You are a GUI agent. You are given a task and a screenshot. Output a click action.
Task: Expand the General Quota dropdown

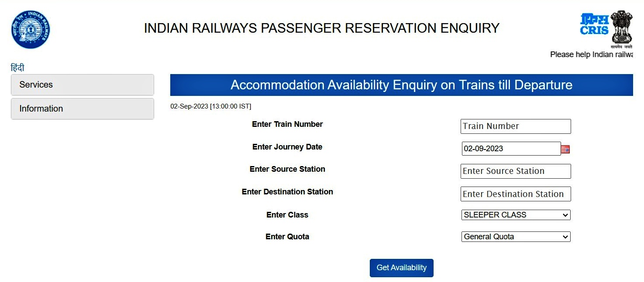[516, 237]
